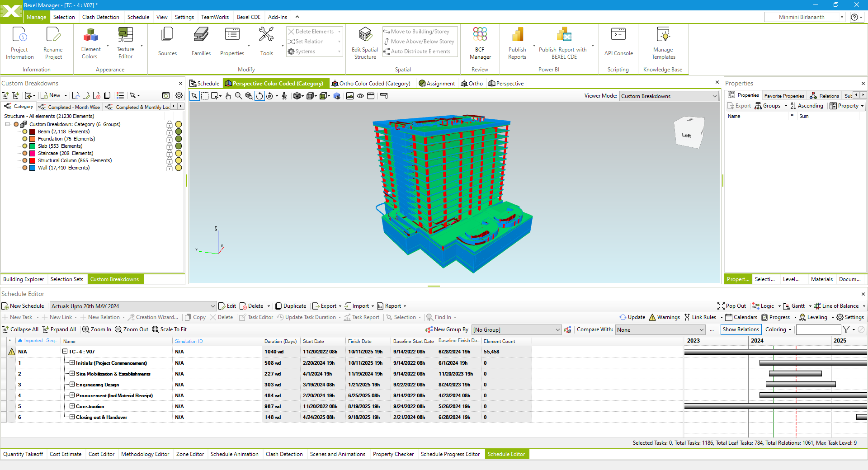Open the Viewer Mode dropdown
Image resolution: width=868 pixels, height=470 pixels.
coord(669,96)
